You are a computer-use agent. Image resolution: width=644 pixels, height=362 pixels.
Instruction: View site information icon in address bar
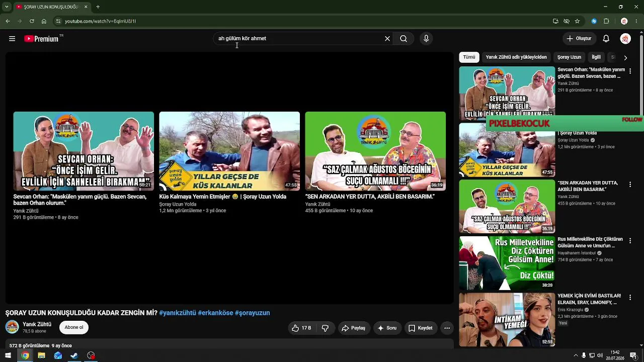click(x=58, y=21)
